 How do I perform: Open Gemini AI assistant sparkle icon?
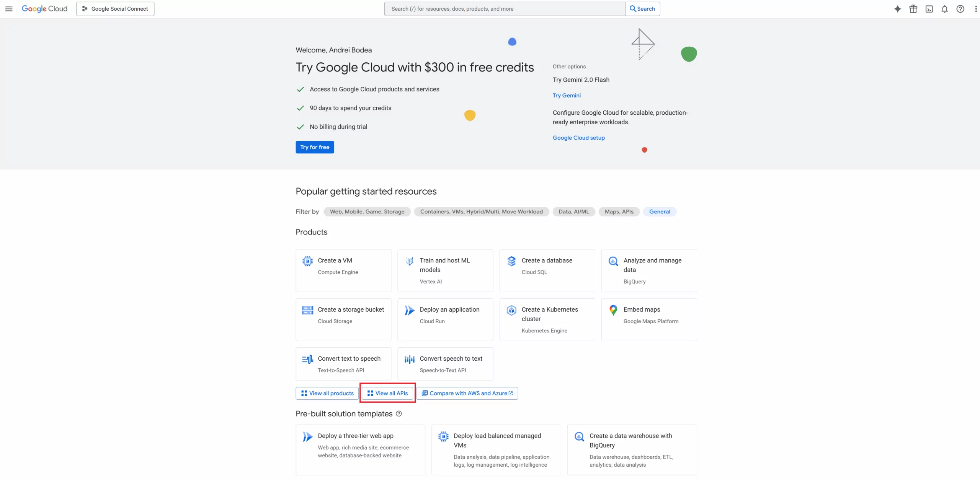897,9
